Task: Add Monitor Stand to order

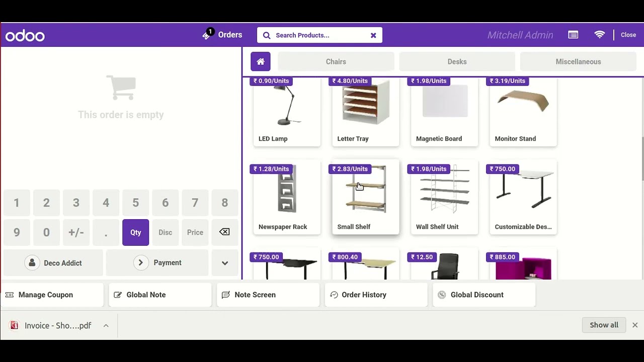Action: click(x=523, y=112)
